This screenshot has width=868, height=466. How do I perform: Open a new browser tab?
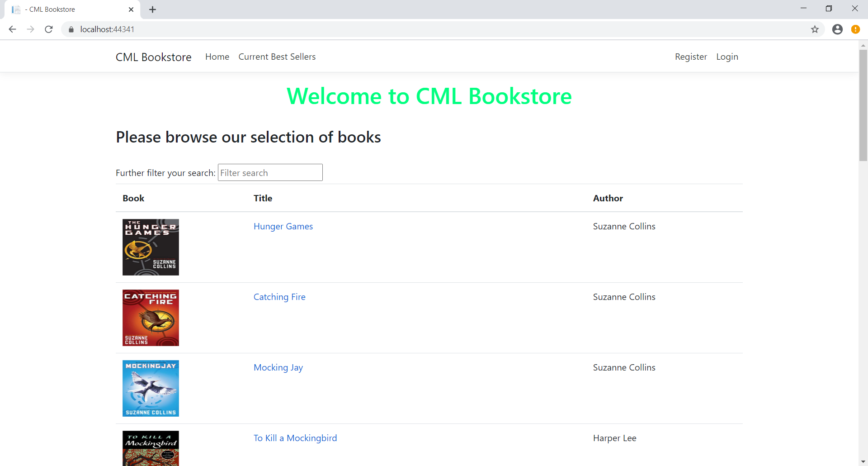(152, 9)
